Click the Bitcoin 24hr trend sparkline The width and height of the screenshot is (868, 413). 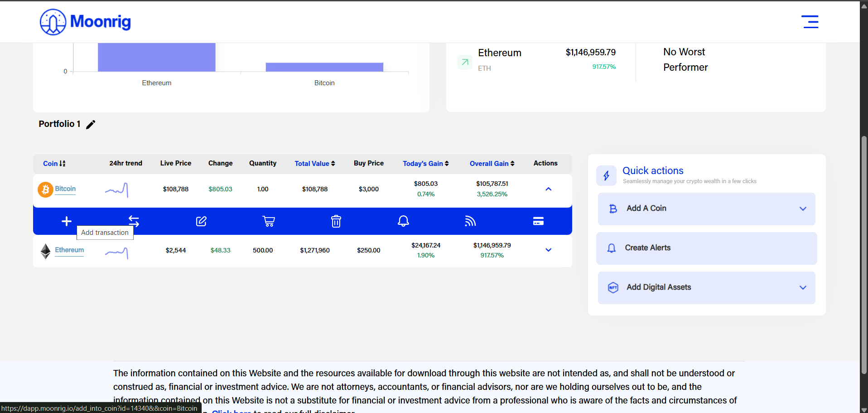[117, 190]
